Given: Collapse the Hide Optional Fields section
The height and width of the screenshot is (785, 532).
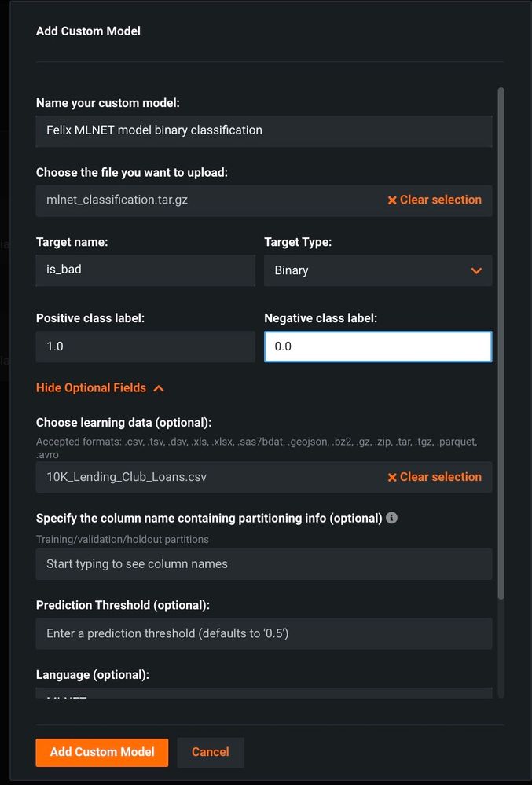Looking at the screenshot, I should point(91,388).
